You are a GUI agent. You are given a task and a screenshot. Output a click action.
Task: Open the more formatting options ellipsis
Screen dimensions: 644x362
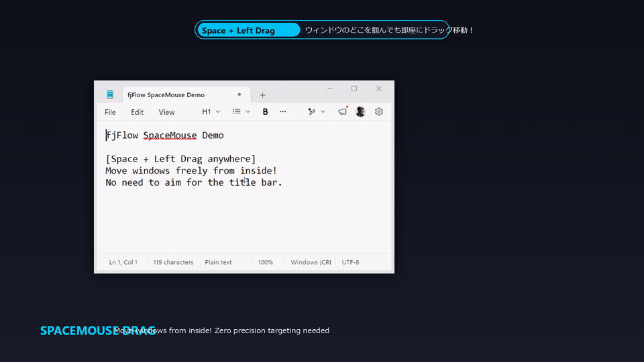[x=282, y=112]
